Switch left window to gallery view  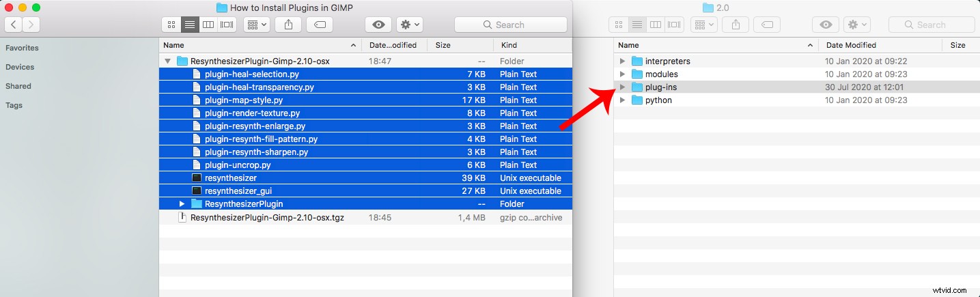coord(227,25)
